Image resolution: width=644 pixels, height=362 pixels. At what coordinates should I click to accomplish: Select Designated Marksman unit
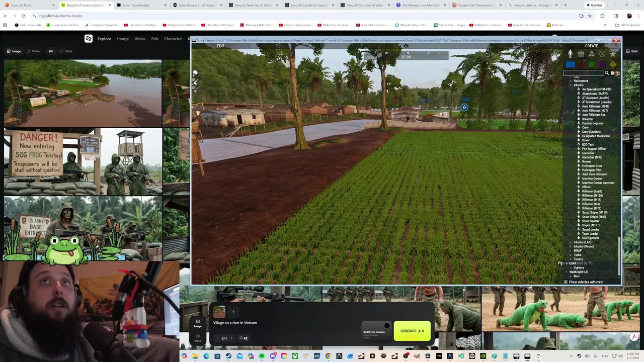click(596, 136)
